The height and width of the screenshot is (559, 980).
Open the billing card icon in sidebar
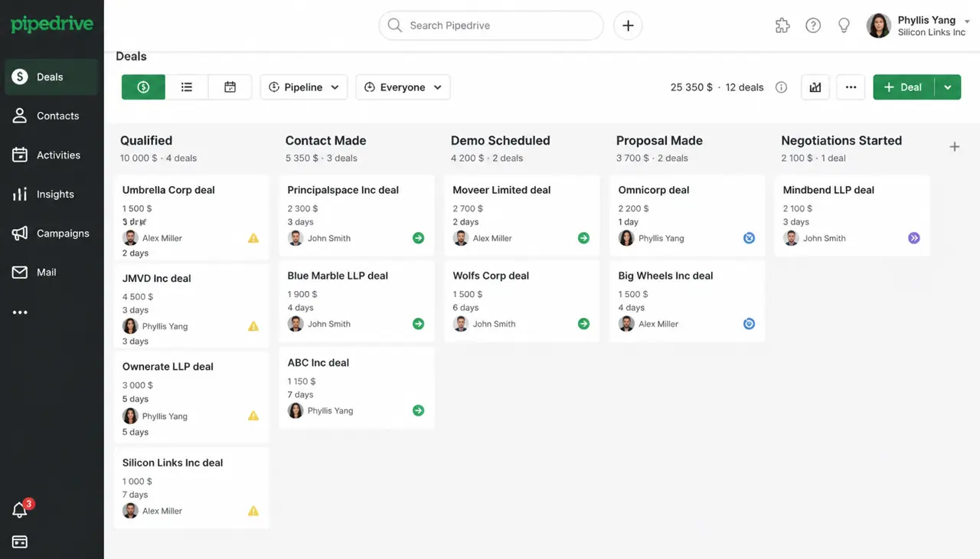click(x=20, y=541)
